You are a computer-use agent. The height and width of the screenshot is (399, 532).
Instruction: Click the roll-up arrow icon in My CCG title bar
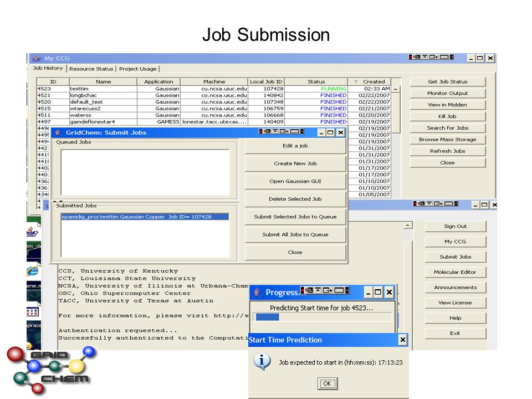click(424, 57)
